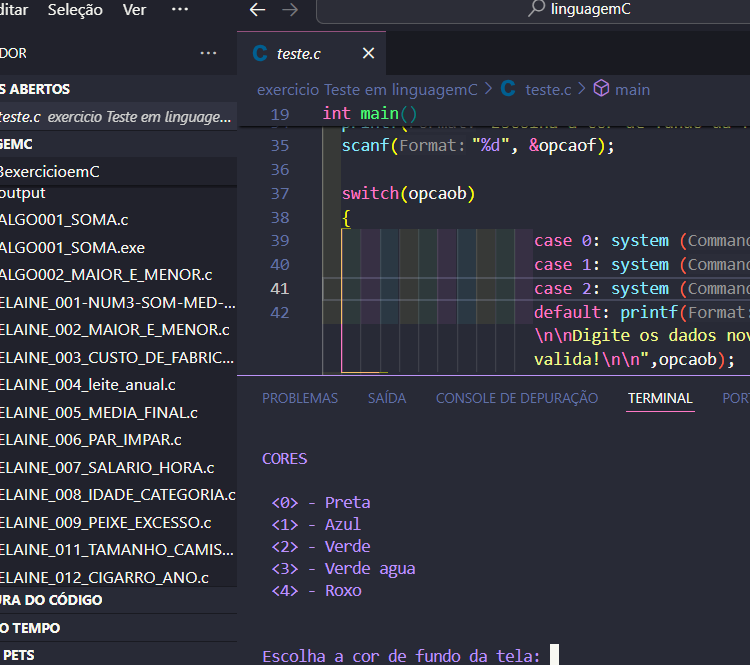Click the C file icon on teste.c tab

point(260,53)
